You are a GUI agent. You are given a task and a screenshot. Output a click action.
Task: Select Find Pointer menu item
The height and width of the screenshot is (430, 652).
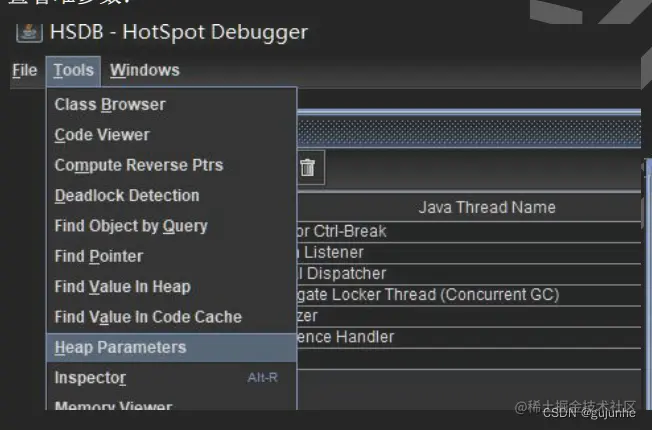click(x=171, y=257)
